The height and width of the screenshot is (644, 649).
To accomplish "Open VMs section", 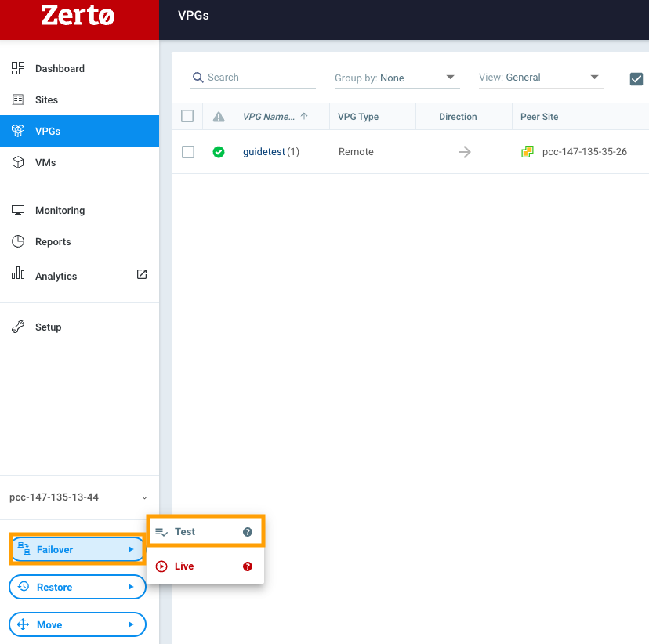I will coord(79,162).
